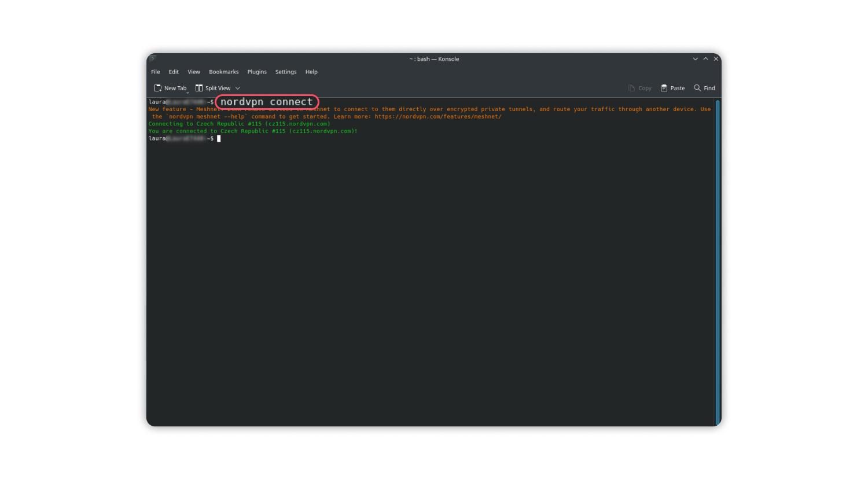Click the Copy toolbar icon
The width and height of the screenshot is (868, 479).
(x=631, y=88)
